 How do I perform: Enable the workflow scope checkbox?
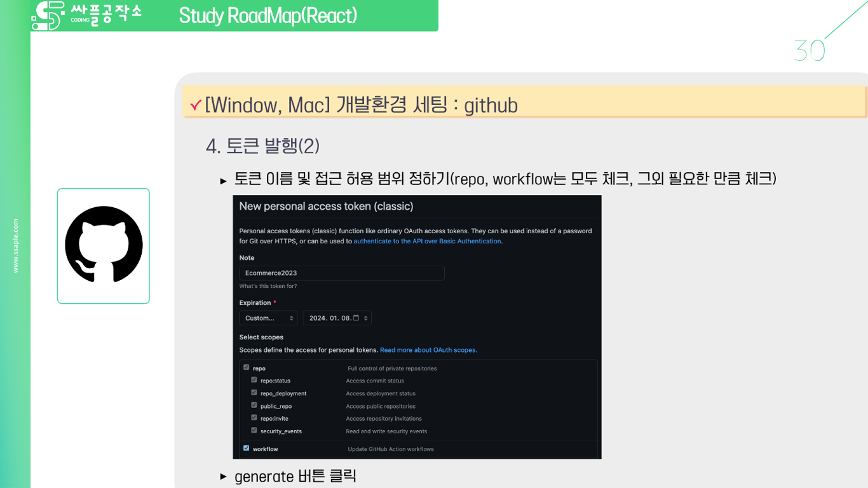246,447
